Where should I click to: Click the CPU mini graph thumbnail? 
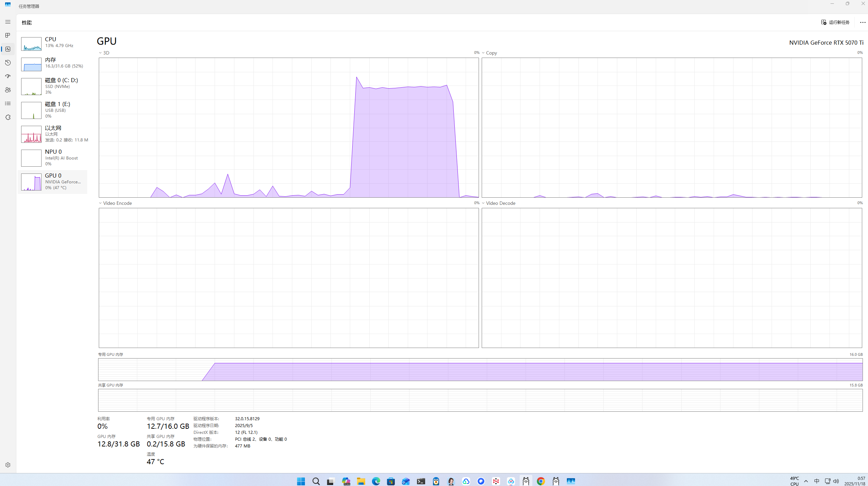tap(31, 44)
